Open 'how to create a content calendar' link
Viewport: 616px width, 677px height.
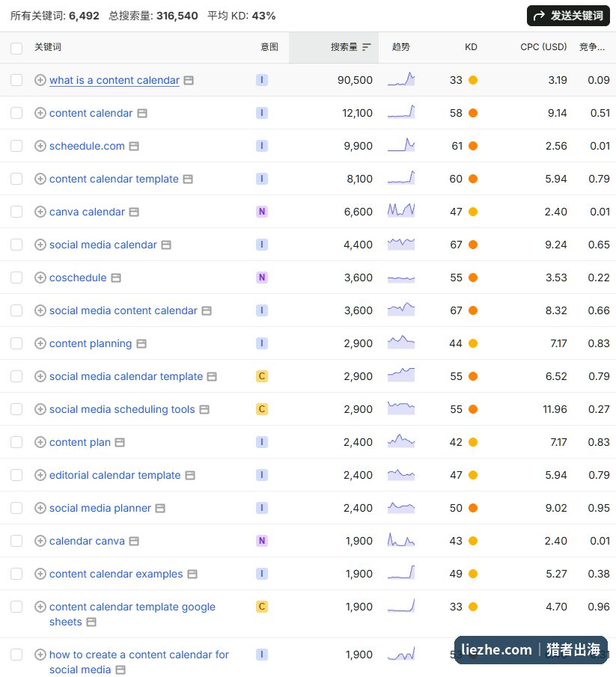coord(139,662)
